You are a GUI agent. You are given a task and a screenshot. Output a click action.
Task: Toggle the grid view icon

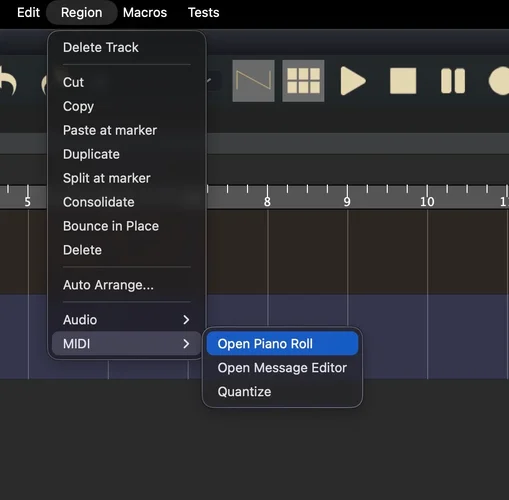pyautogui.click(x=303, y=81)
